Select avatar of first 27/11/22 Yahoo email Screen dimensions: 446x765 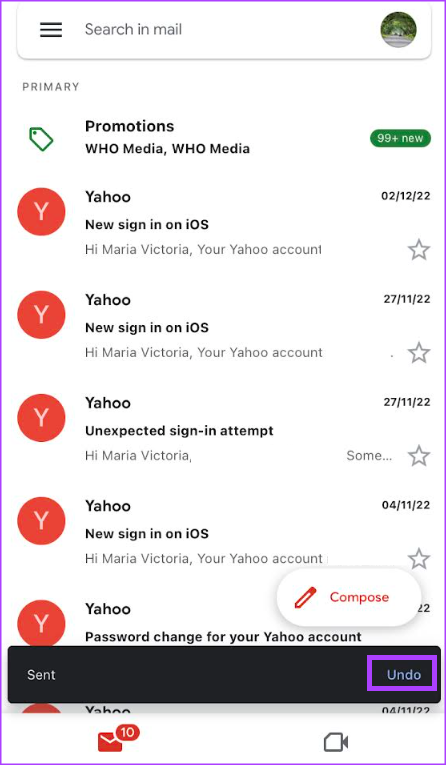pos(41,315)
